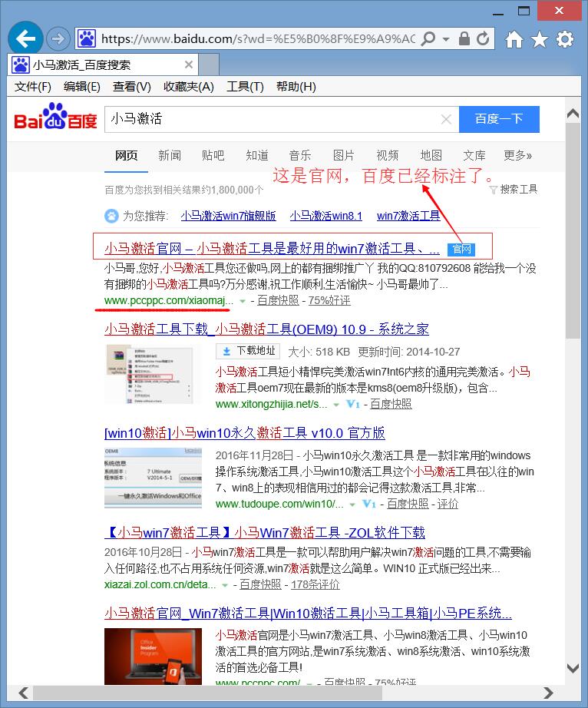Switch to the 文库 tab
Viewport: 588px width, 708px height.
474,156
